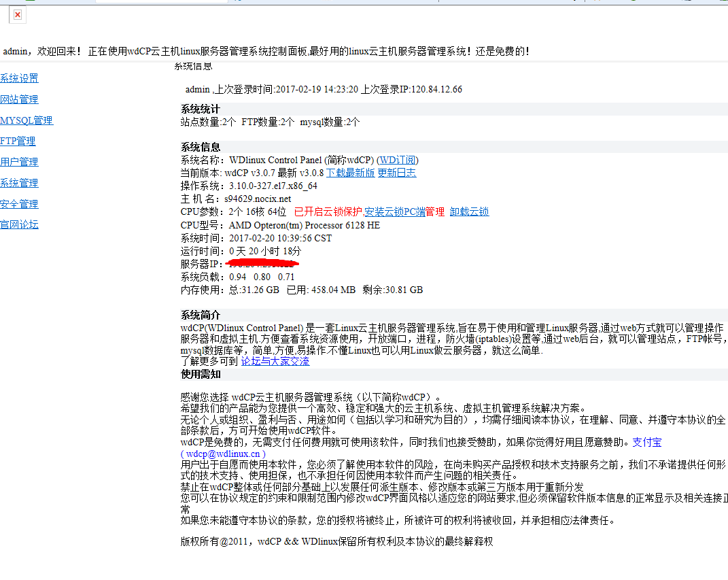Open 论坛与大家交流 forum link
The height and width of the screenshot is (580, 728).
click(x=275, y=361)
